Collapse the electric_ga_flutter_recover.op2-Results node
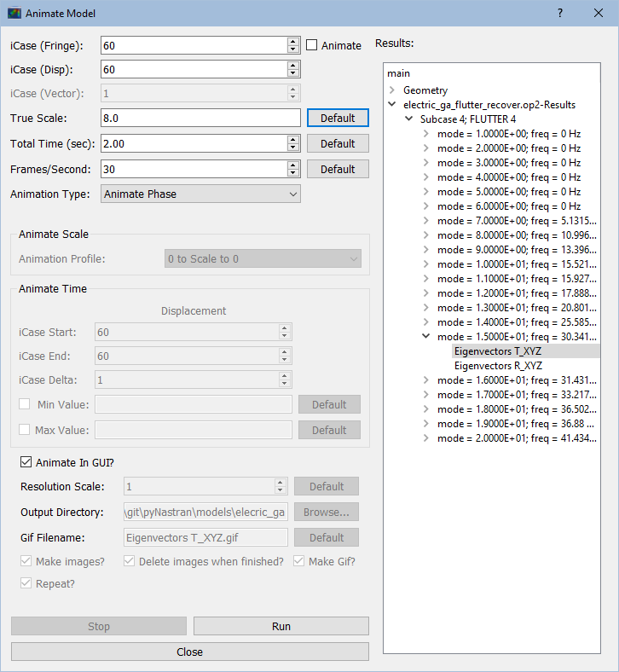The image size is (619, 672). click(391, 105)
